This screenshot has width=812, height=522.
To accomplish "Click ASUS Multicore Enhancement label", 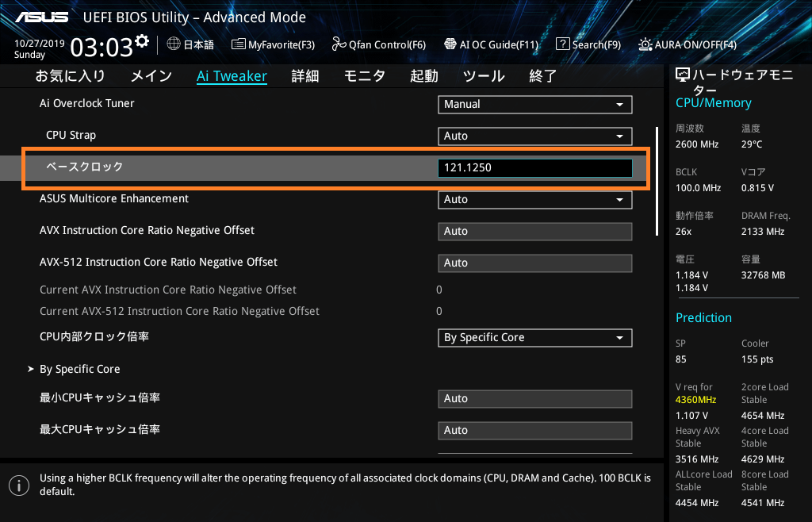I will pos(114,198).
